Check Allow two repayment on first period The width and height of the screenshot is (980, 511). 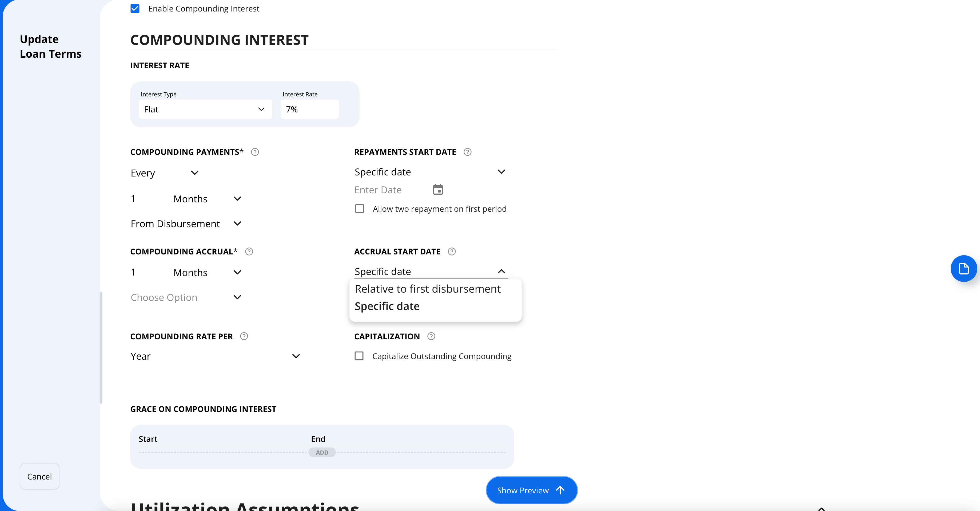(x=360, y=209)
